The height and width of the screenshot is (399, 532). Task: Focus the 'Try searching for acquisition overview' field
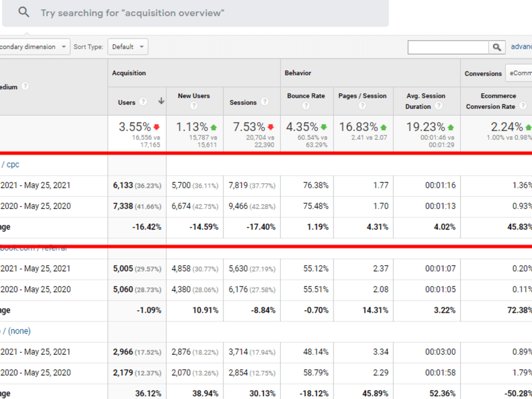coord(195,13)
